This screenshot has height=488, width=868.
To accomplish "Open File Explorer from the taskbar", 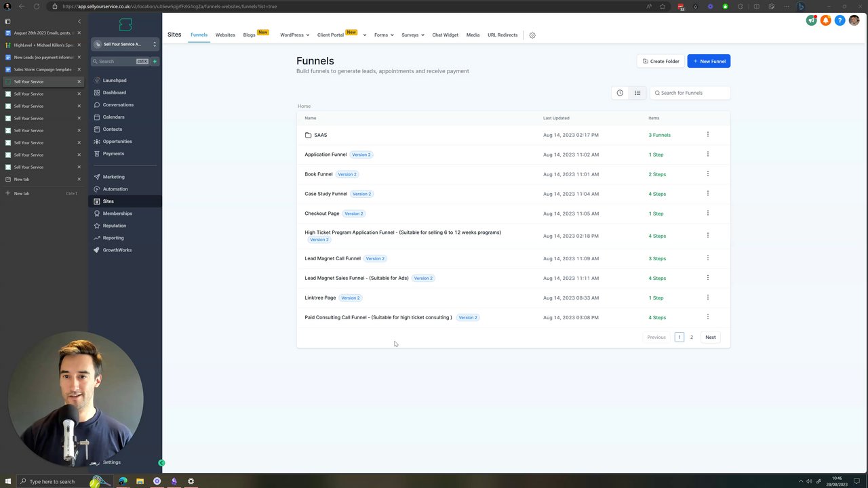I will click(x=140, y=481).
